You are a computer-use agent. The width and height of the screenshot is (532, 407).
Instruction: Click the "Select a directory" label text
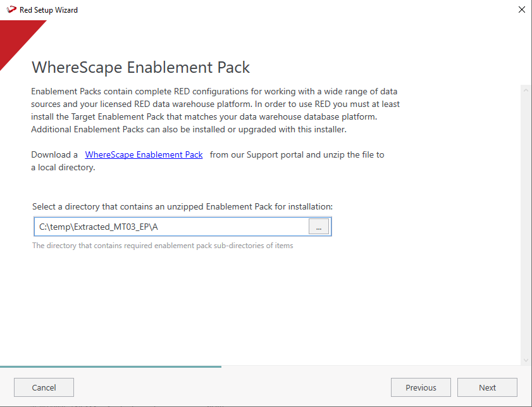click(182, 206)
